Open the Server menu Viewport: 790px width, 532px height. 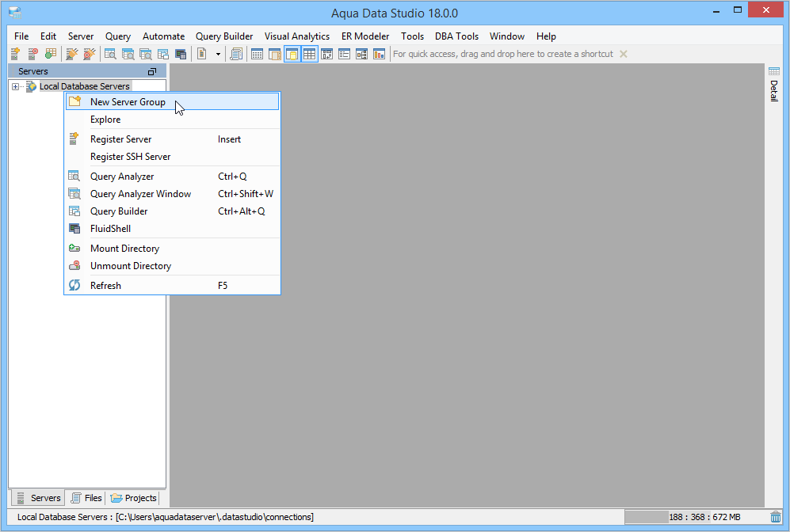pos(81,36)
